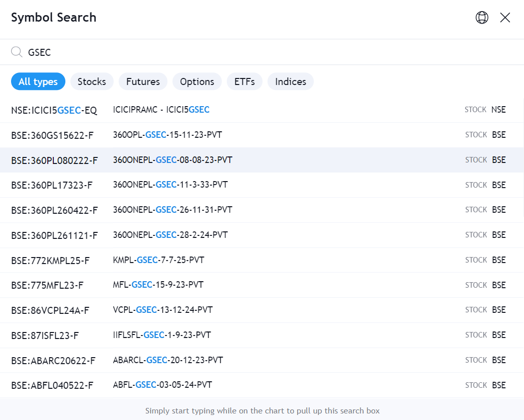Select symbol BSE:360PL080222-F
This screenshot has height=420, width=524.
point(54,160)
